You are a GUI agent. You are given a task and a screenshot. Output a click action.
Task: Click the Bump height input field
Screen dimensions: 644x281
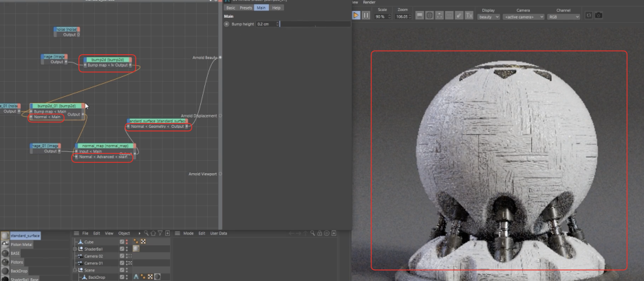click(x=266, y=24)
